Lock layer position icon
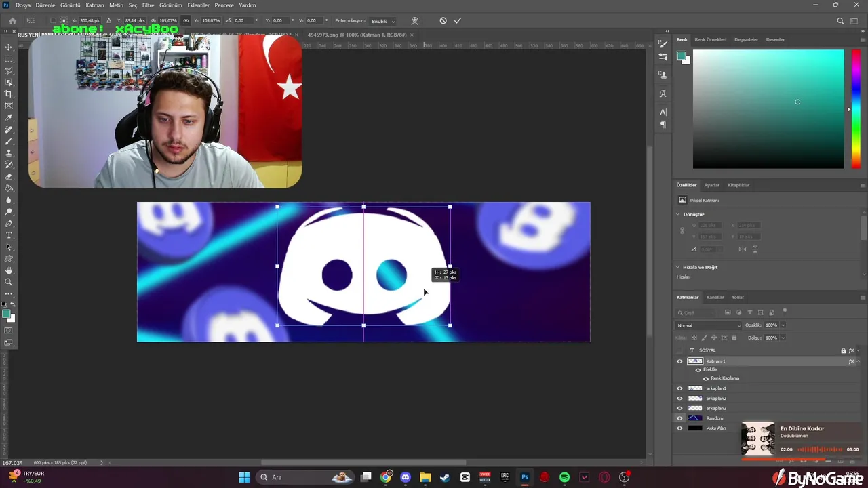Screen dimensions: 868x488 pyautogui.click(x=714, y=338)
